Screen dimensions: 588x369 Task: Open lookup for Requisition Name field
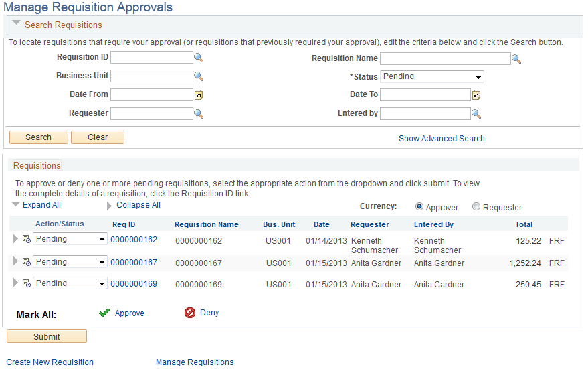(516, 59)
